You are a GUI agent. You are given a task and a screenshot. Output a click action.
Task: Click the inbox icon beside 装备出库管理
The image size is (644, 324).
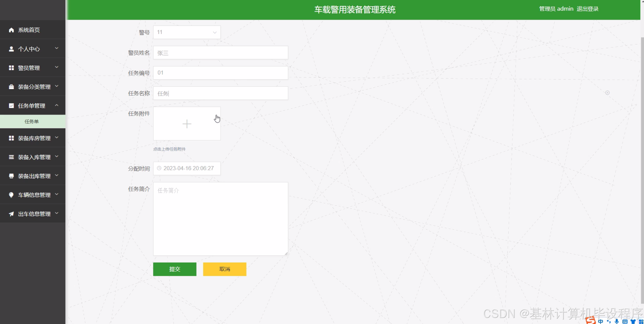coord(11,176)
